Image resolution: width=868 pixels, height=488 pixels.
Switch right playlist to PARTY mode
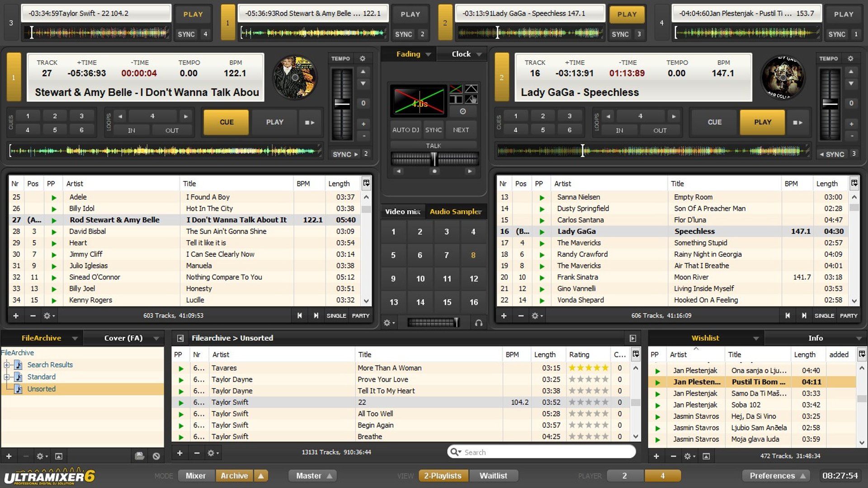pyautogui.click(x=848, y=316)
